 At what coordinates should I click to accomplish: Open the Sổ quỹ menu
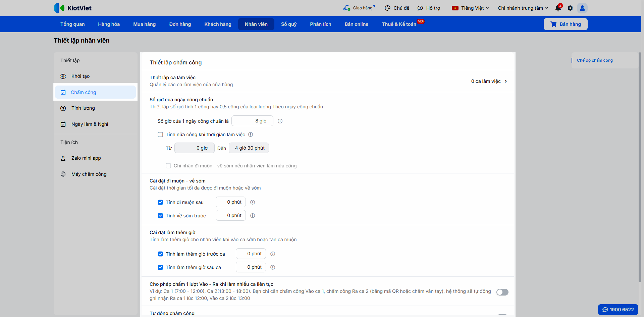point(289,24)
